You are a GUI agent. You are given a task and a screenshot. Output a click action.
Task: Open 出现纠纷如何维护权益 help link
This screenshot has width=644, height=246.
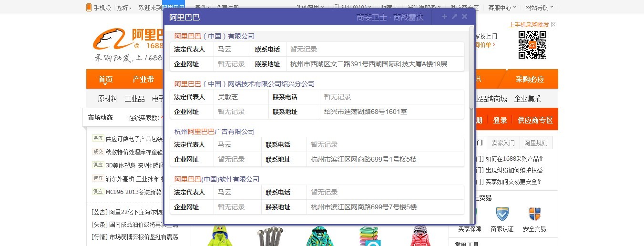click(514, 170)
